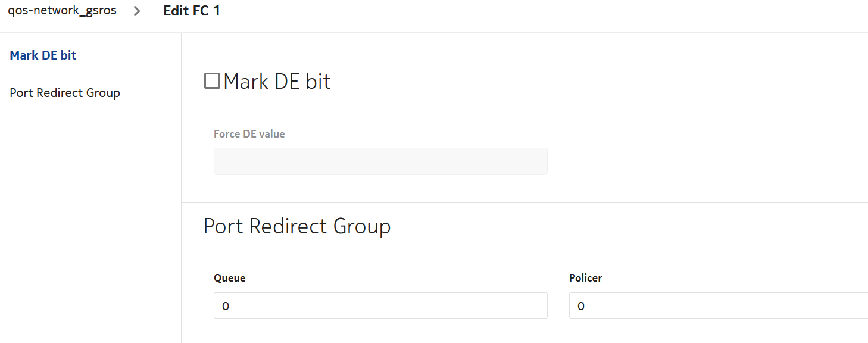Click the Port Redirect Group section heading
The width and height of the screenshot is (868, 343).
pos(297,226)
